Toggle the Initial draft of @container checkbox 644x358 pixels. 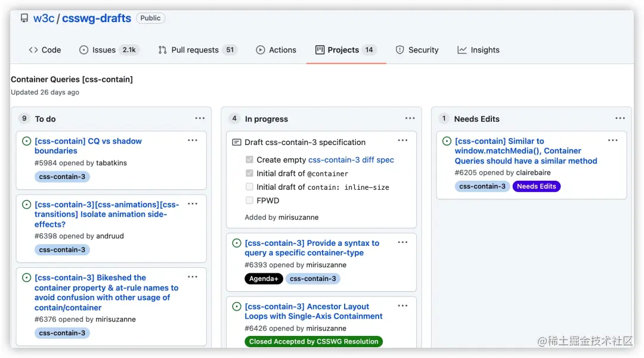click(250, 174)
